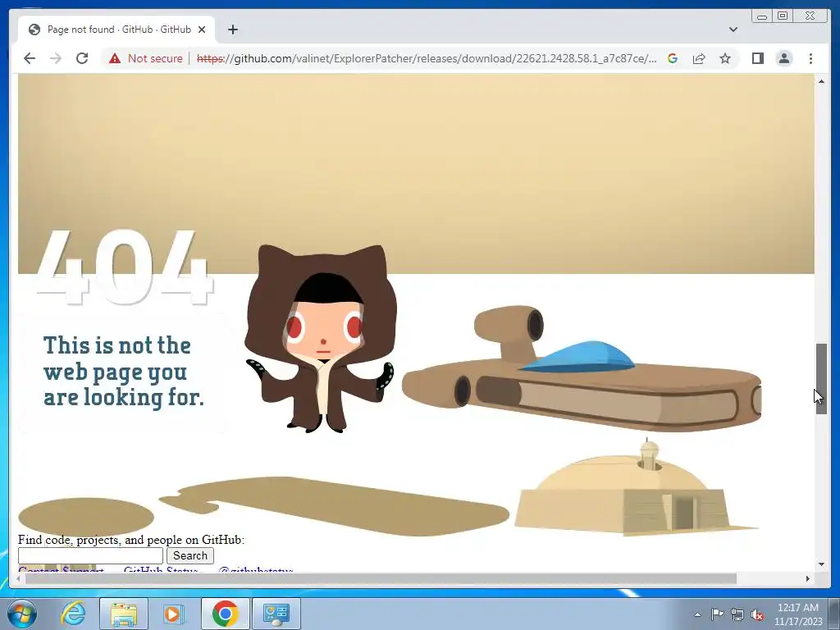Screen dimensions: 840x630
Task: Select the Page not found GitHub tab
Action: (116, 30)
